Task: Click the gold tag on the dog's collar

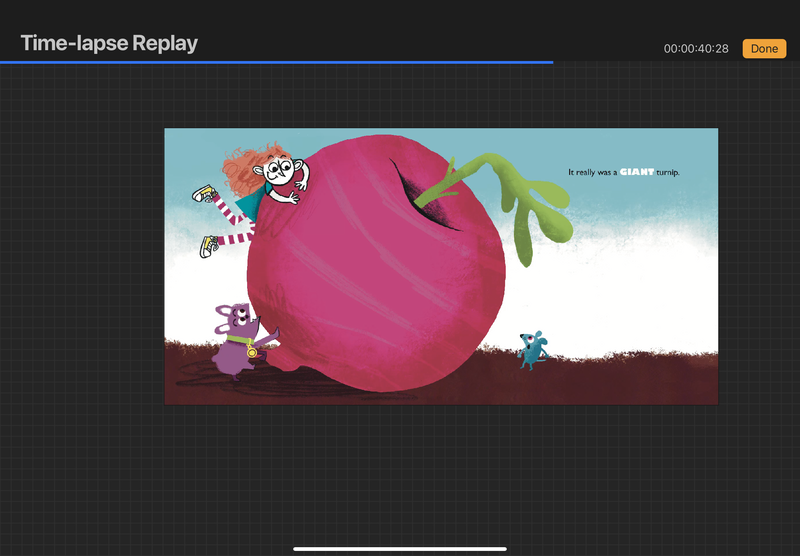Action: point(252,352)
